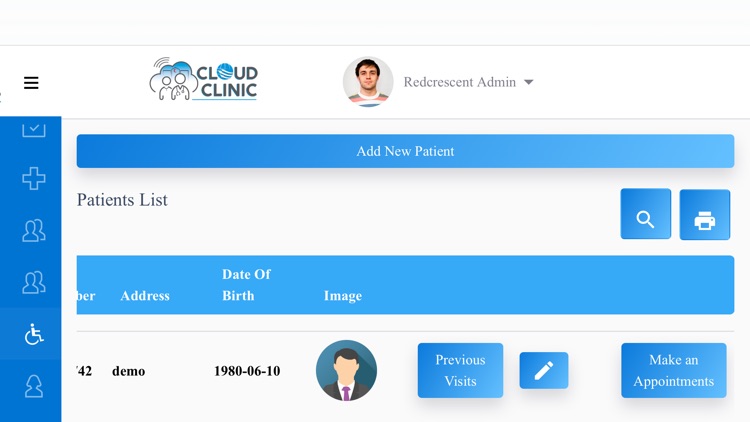Open the lower two-users sidebar icon

[33, 282]
